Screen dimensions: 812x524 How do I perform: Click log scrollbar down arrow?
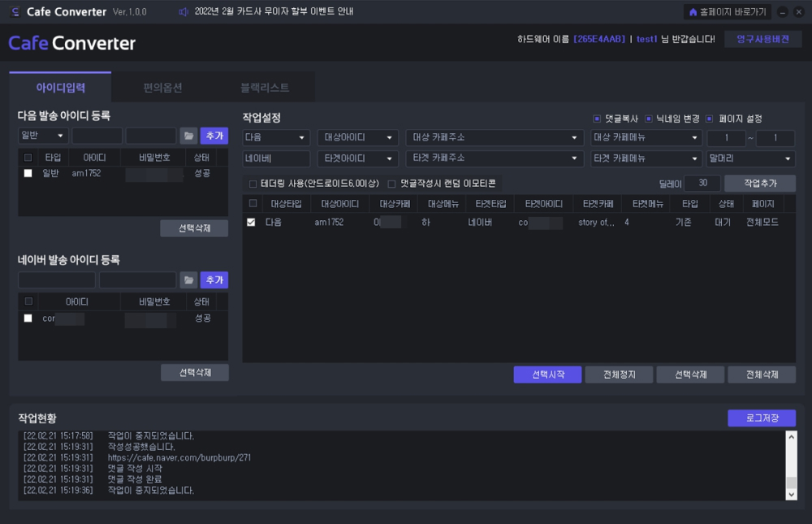coord(791,495)
